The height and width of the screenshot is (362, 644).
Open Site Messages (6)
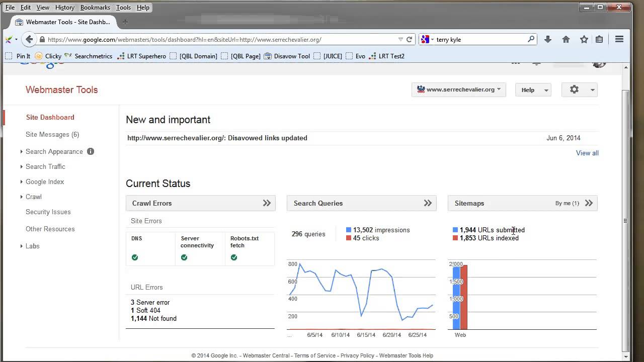click(x=52, y=134)
